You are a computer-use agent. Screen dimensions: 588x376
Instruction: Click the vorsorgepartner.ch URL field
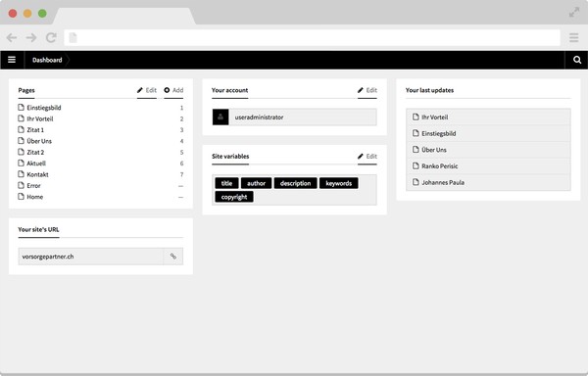click(x=91, y=257)
